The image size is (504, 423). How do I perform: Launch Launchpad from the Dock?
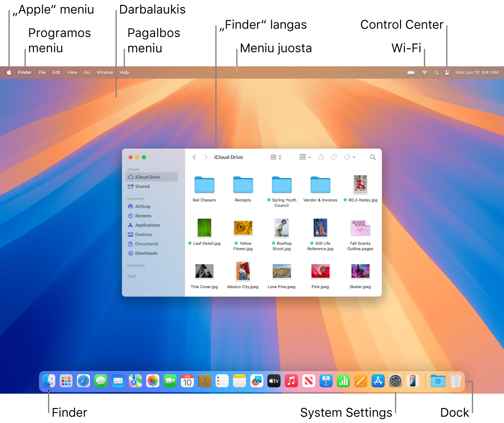66,381
